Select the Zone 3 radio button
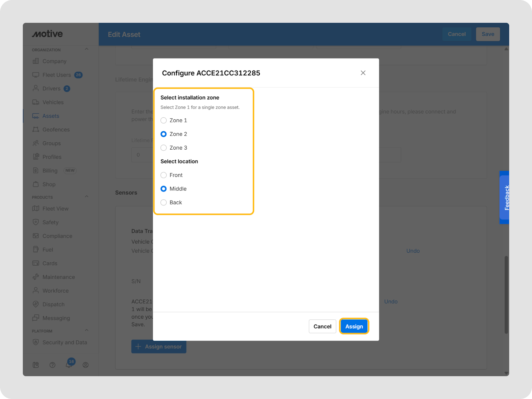532x399 pixels. (x=164, y=148)
